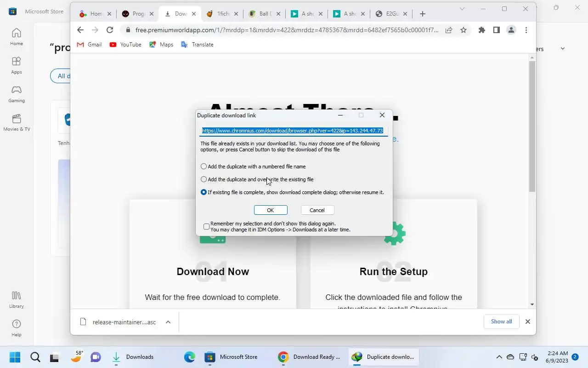Click Cancel in Duplicate download link dialog
Screen dimensions: 588x368
(317, 210)
